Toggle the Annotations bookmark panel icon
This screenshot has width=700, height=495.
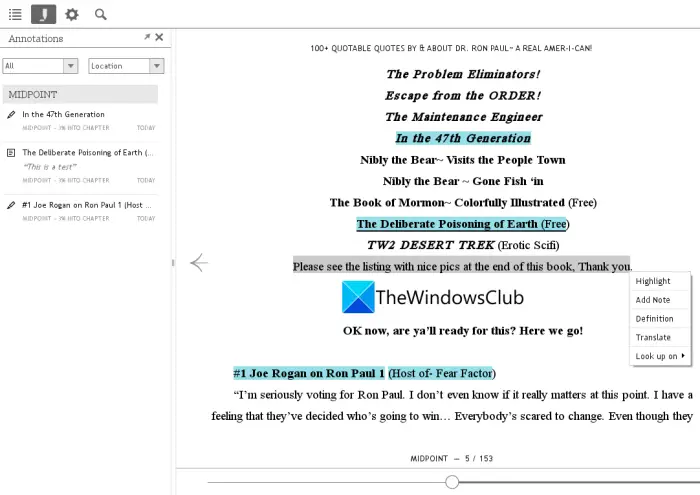[43, 14]
